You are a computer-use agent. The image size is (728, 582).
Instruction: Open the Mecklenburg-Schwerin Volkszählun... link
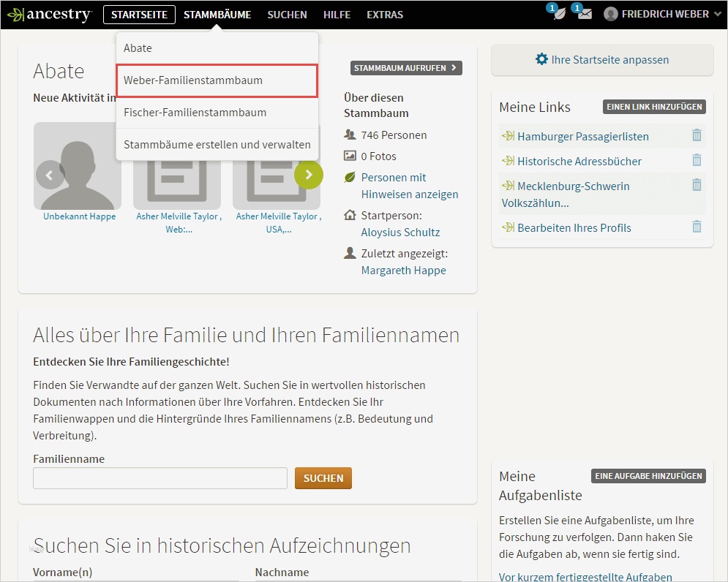click(566, 194)
